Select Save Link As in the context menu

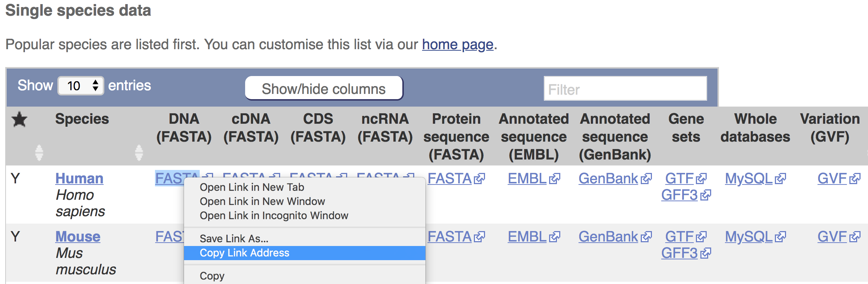234,239
